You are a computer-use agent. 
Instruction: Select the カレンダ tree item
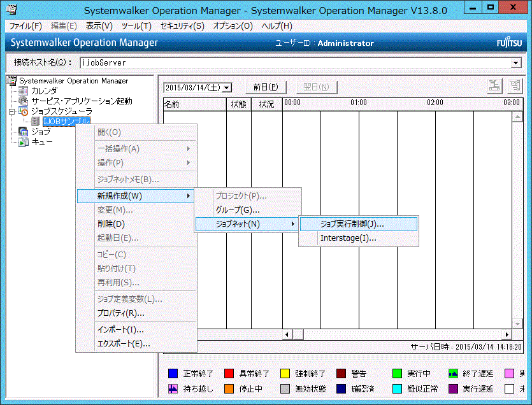click(x=45, y=91)
